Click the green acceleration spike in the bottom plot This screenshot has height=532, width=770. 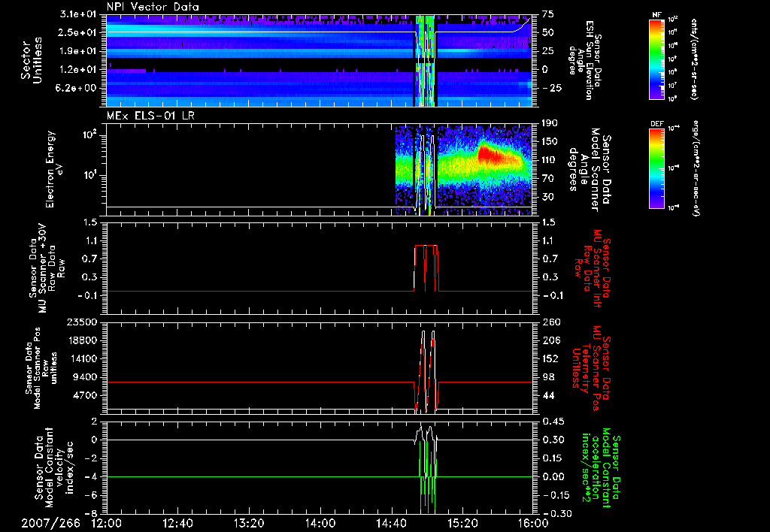coord(428,479)
